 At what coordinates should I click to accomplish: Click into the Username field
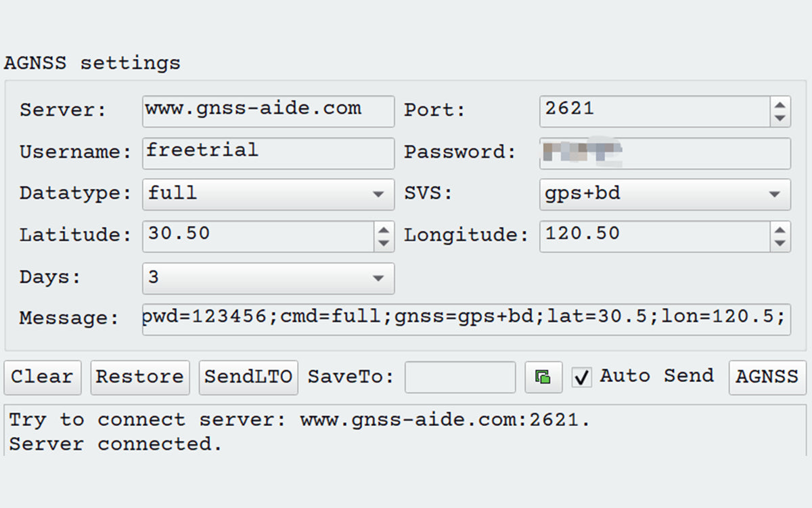tap(268, 153)
